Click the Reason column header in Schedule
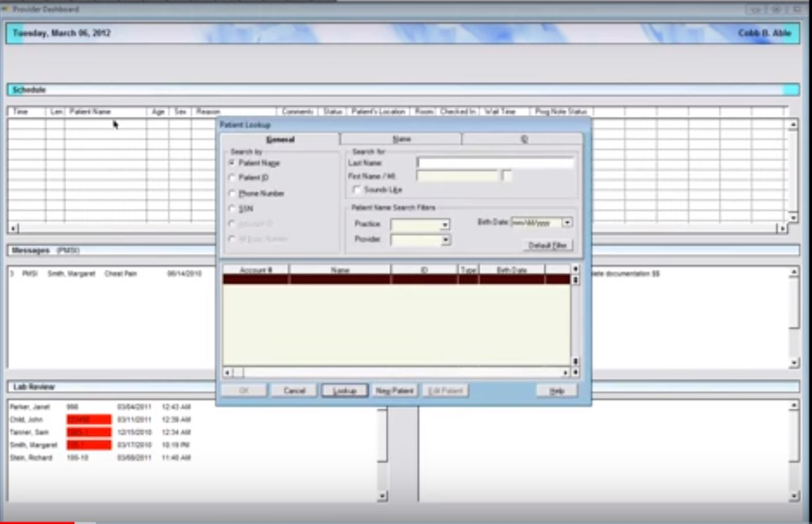 pos(233,112)
